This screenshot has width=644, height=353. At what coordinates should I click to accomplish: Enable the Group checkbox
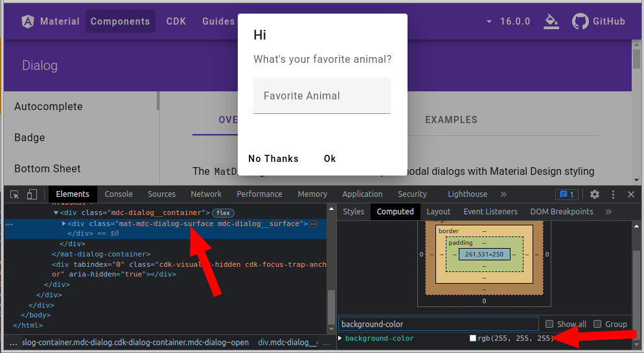(x=597, y=325)
